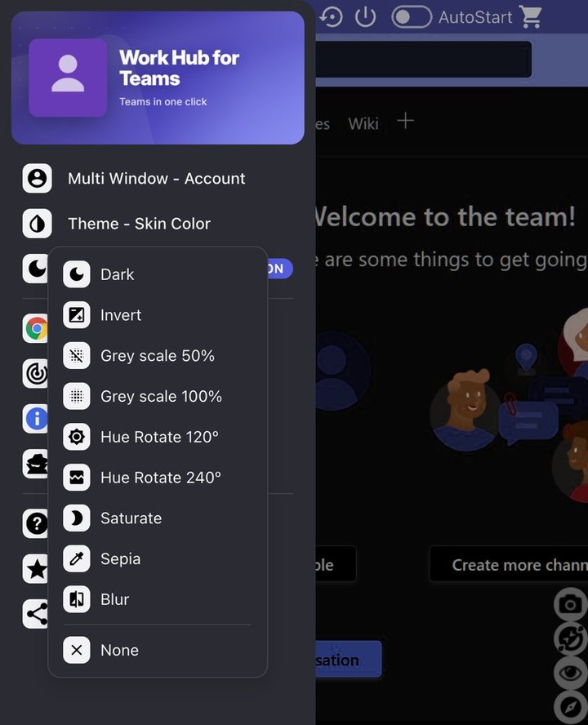Click the dark search input field

tap(423, 59)
